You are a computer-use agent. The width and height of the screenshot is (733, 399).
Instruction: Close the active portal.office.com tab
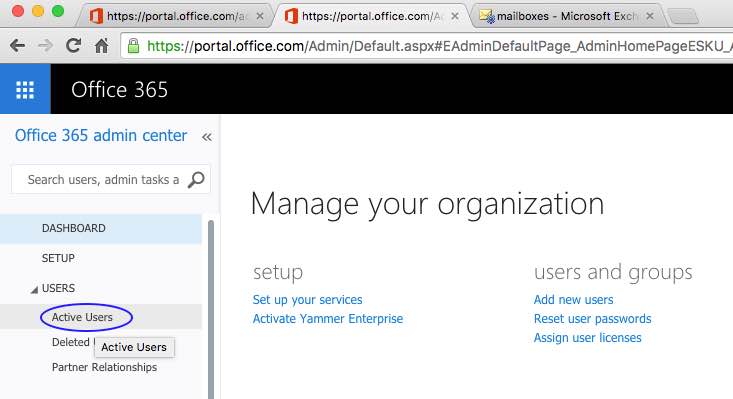pyautogui.click(x=454, y=16)
